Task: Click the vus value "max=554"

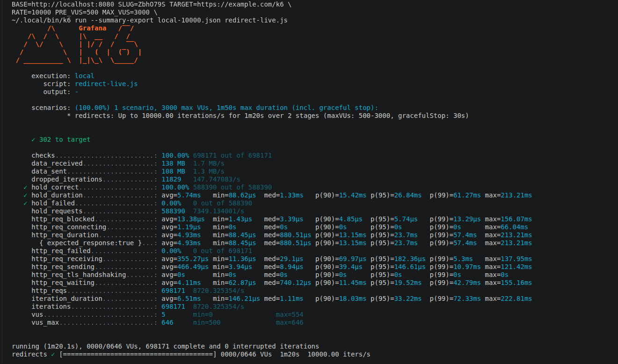Action: (289, 314)
